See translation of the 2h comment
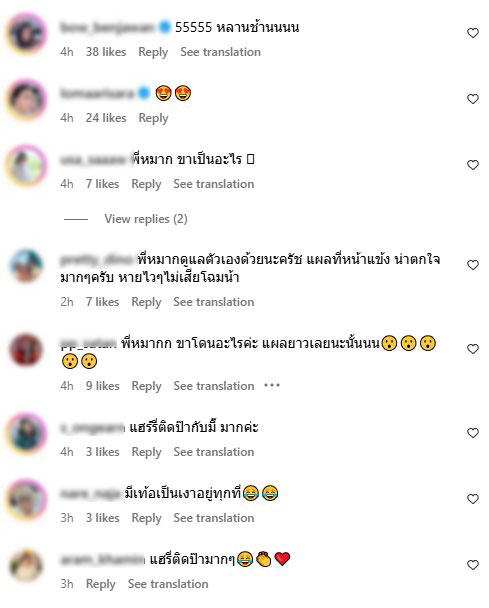This screenshot has width=489, height=608. pyautogui.click(x=214, y=302)
